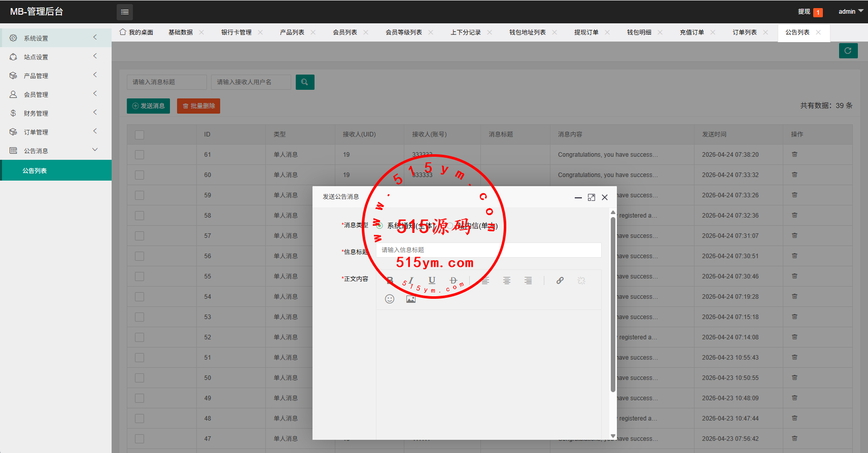Open the admin user dropdown
Viewport: 868px width, 453px height.
tap(850, 12)
